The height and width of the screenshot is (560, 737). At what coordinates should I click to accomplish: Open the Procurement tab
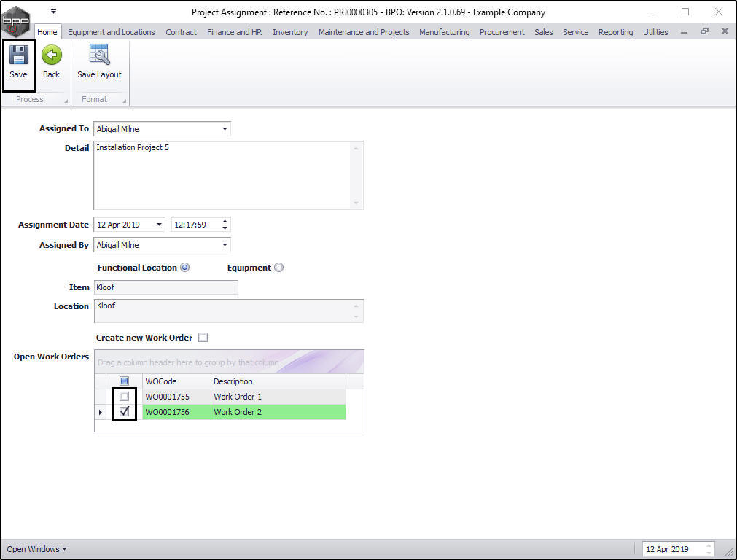coord(502,32)
